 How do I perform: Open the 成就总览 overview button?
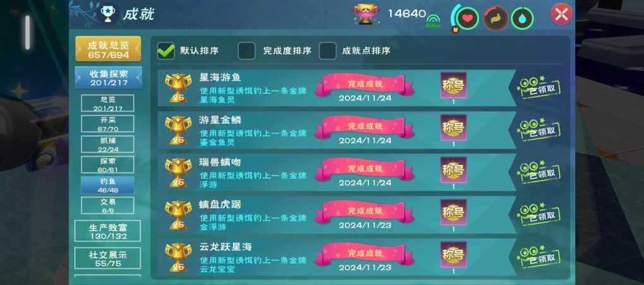(108, 49)
